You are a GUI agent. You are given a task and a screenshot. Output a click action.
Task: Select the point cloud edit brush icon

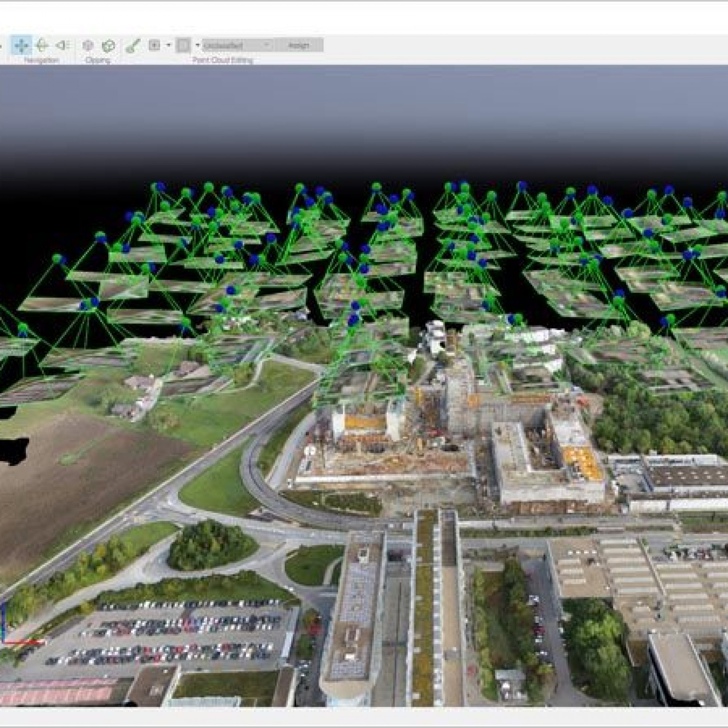(x=132, y=46)
